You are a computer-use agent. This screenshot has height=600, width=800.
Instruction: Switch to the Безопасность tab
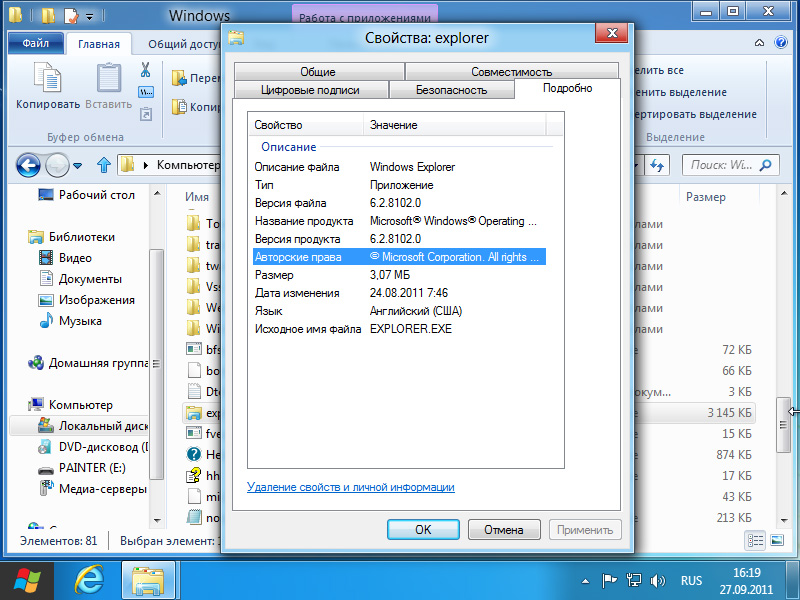(x=452, y=90)
